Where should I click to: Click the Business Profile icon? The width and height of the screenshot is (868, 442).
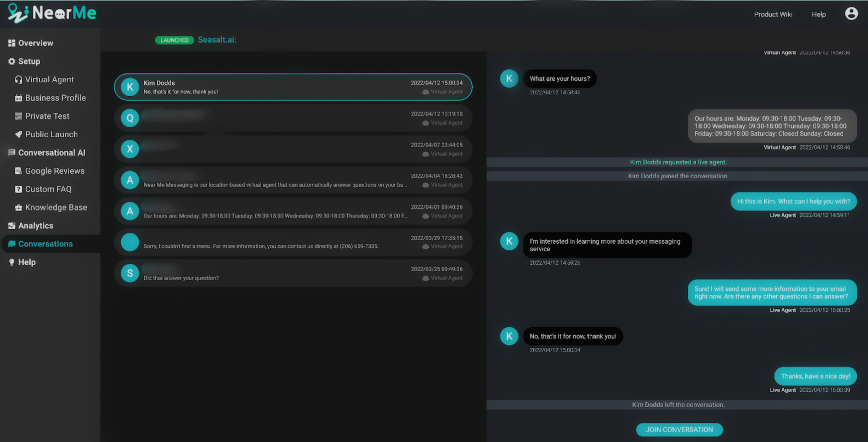(x=18, y=98)
